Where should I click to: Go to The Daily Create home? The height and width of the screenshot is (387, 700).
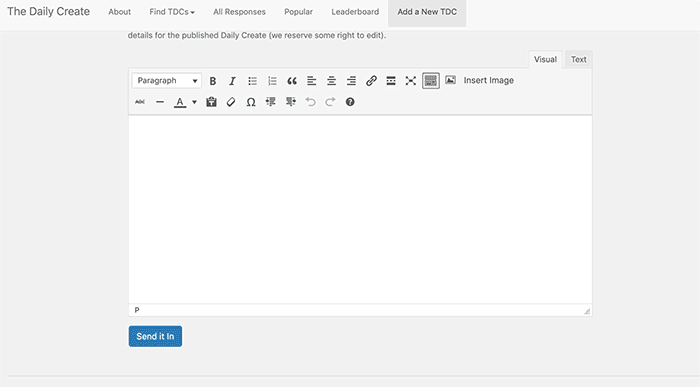point(48,12)
